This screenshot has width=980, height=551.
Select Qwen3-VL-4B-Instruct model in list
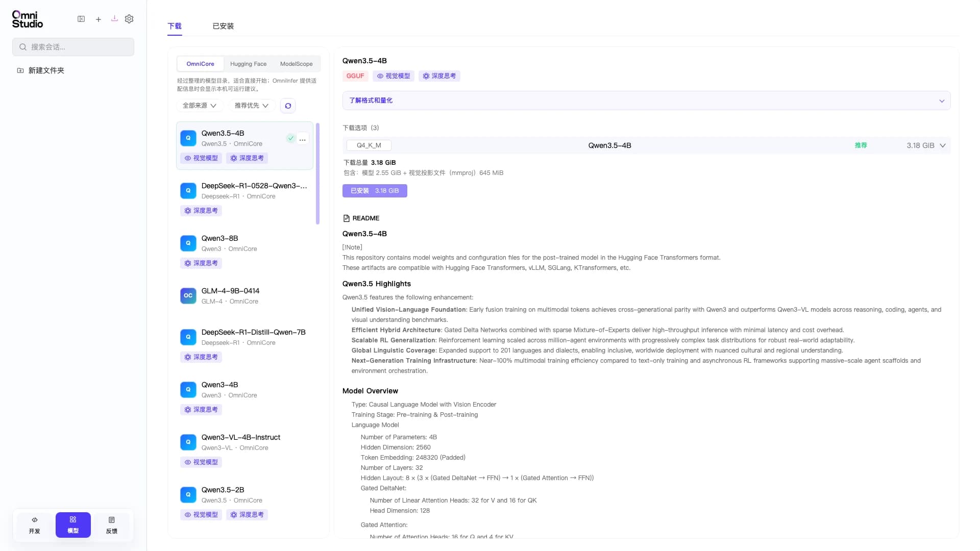[x=245, y=449]
